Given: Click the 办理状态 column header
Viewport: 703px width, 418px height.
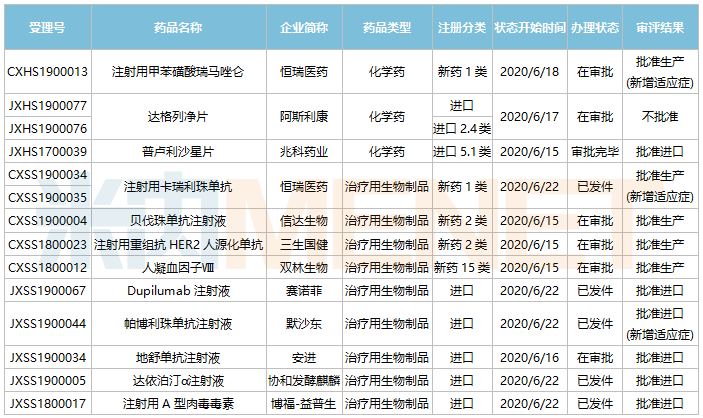Looking at the screenshot, I should pos(595,27).
